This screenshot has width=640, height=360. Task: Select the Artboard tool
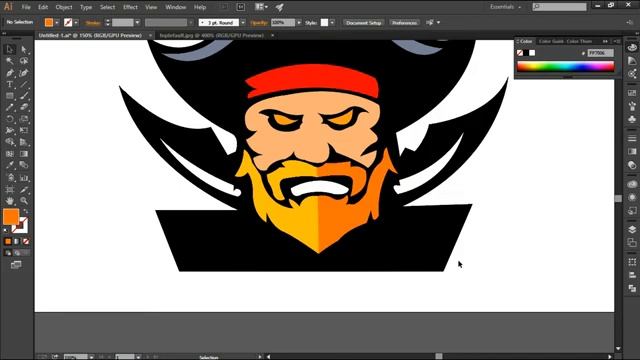[10, 190]
